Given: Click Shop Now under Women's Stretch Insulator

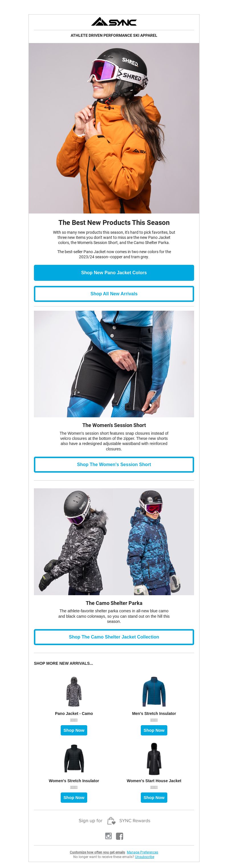Looking at the screenshot, I should pyautogui.click(x=74, y=798).
